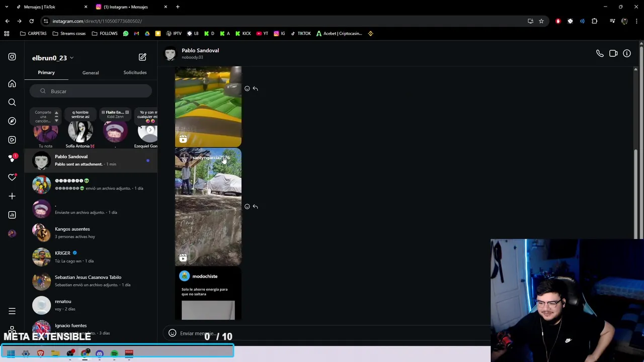Open the TIKTOK bookmark
This screenshot has width=644, height=362.
(300, 34)
